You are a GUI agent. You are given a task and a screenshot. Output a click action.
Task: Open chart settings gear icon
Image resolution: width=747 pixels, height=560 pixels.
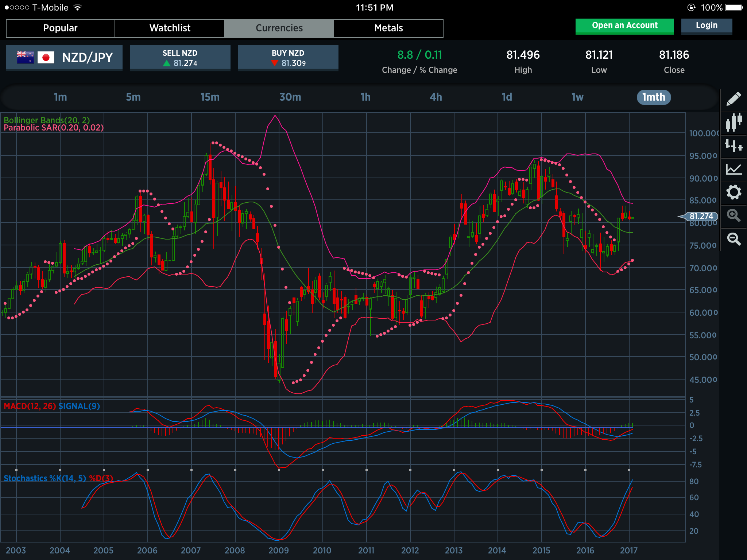click(x=734, y=192)
